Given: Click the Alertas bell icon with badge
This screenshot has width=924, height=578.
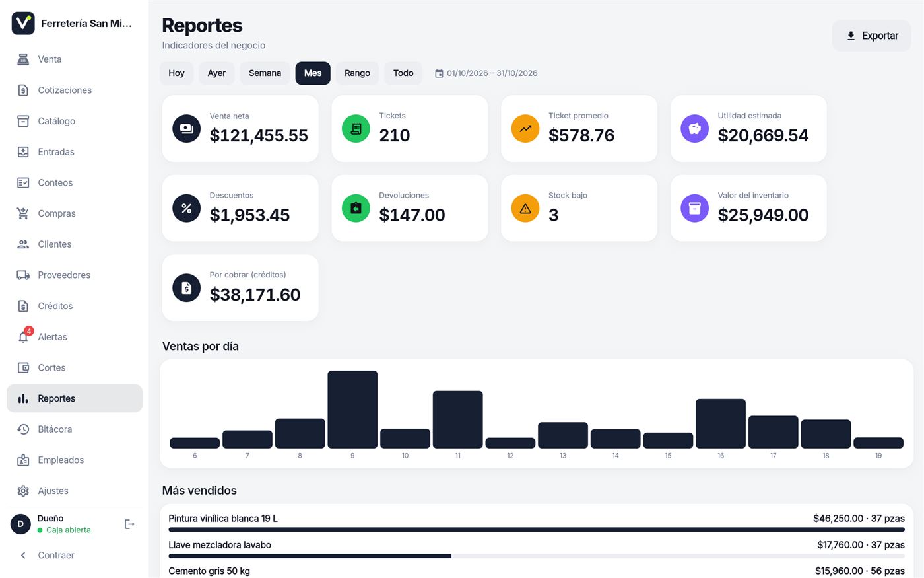Looking at the screenshot, I should coord(24,336).
